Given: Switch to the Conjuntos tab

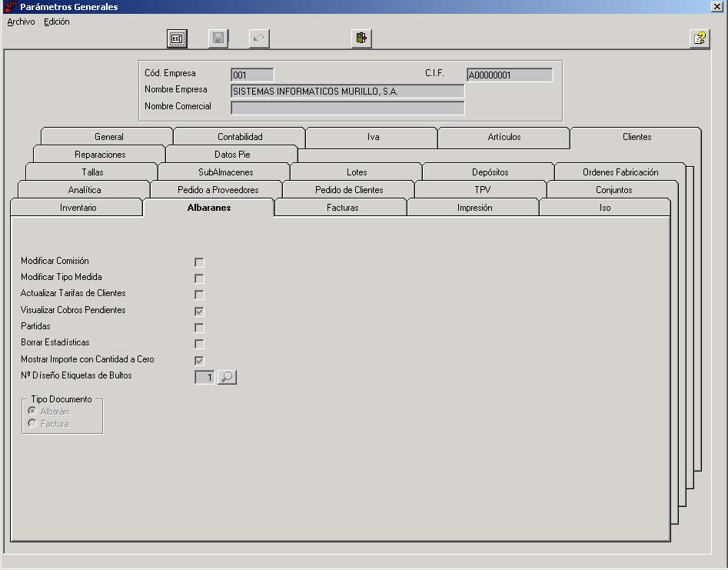Looking at the screenshot, I should (x=613, y=189).
